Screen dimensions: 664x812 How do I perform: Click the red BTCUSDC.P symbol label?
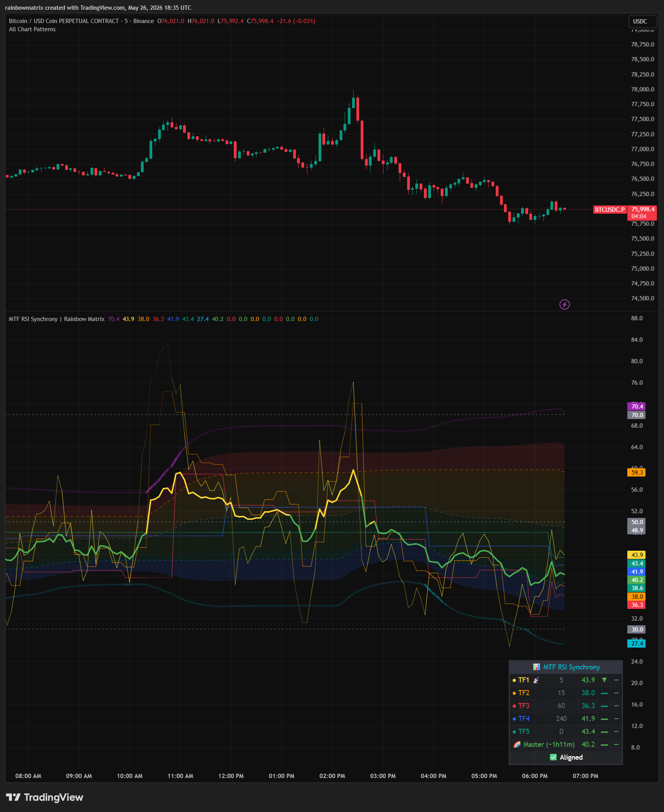[610, 210]
